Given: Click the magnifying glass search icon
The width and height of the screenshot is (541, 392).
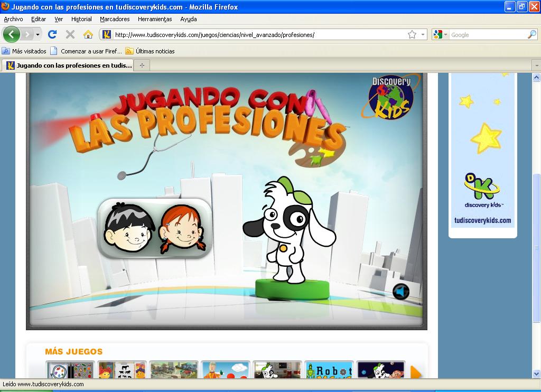Looking at the screenshot, I should click(532, 34).
